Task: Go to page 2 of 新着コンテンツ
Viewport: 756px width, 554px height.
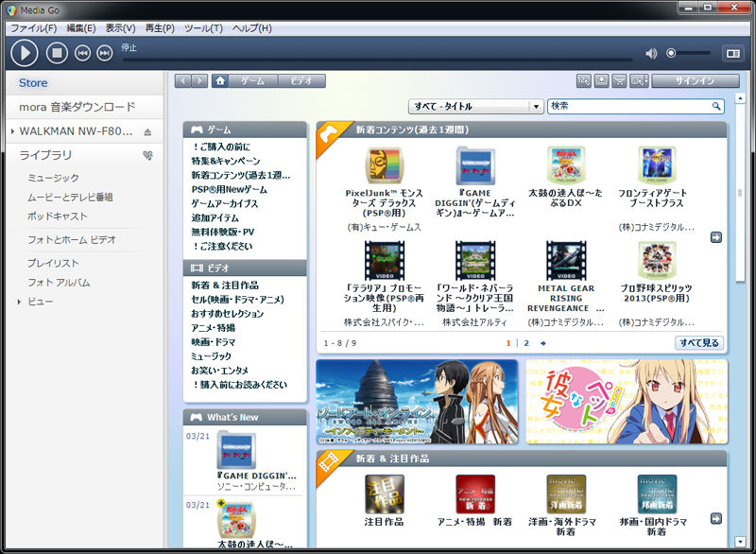Action: 526,343
